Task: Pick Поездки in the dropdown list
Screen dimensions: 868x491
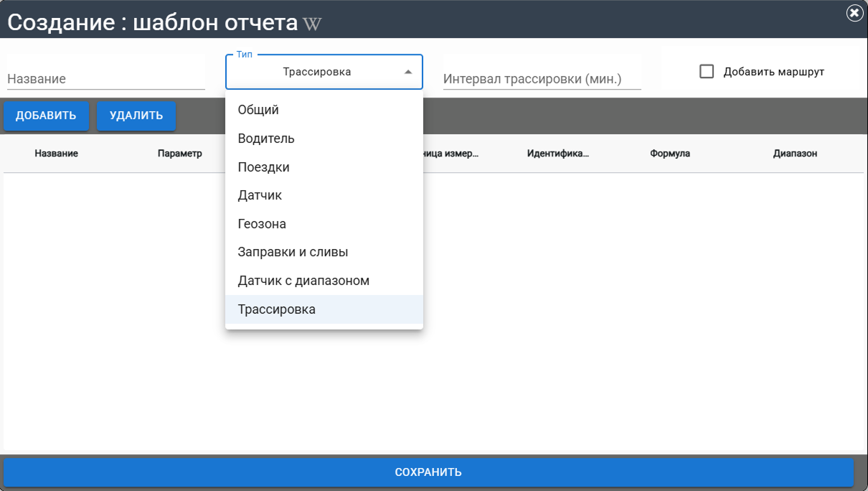Action: pyautogui.click(x=264, y=167)
